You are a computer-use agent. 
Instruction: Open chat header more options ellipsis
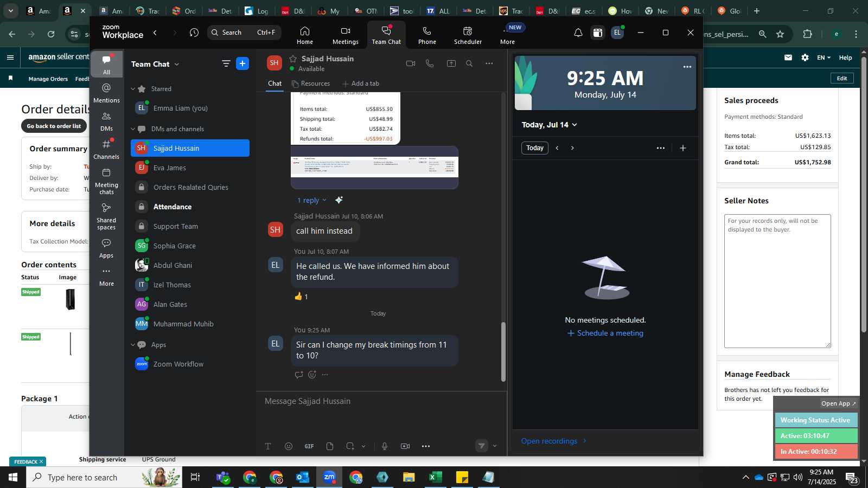coord(489,63)
